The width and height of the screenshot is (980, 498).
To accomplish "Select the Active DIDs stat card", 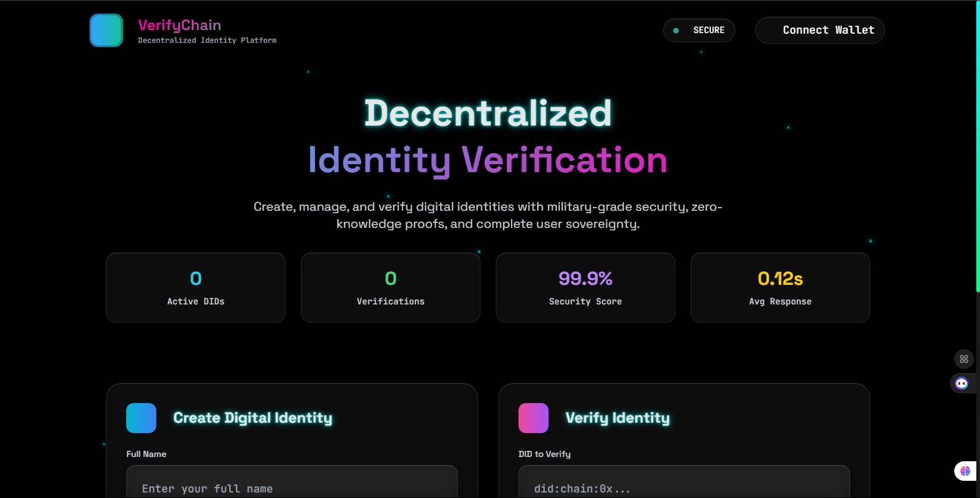I will [196, 288].
